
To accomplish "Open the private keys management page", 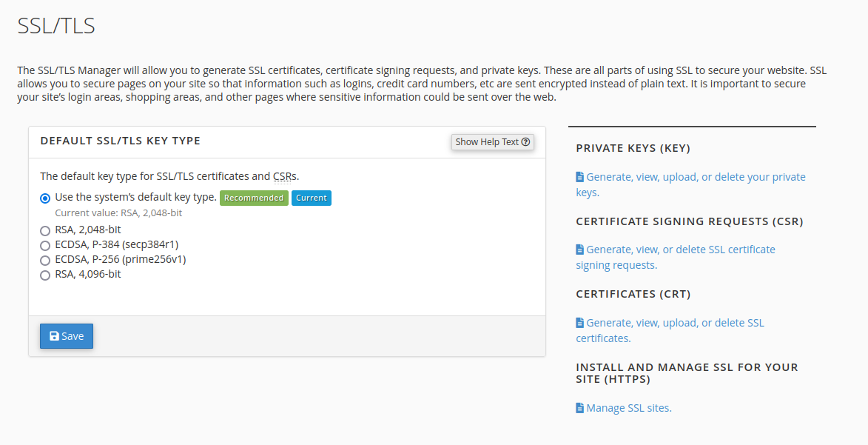I will (688, 176).
